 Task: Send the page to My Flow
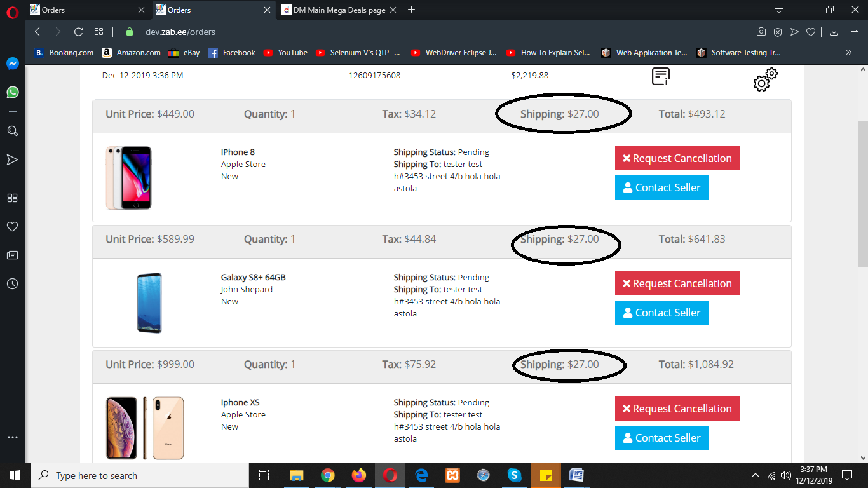pos(794,32)
